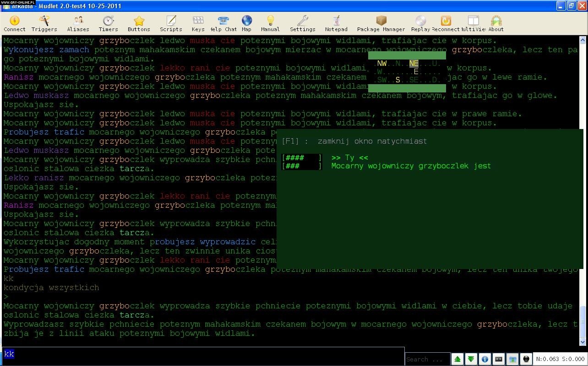This screenshot has width=588, height=366.
Task: Click the Reconnect toolbar button
Action: point(446,23)
